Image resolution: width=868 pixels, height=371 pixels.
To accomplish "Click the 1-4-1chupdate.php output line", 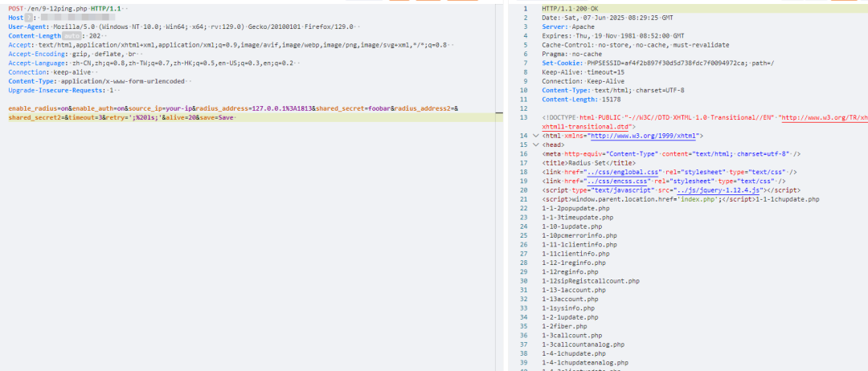I will (x=574, y=353).
